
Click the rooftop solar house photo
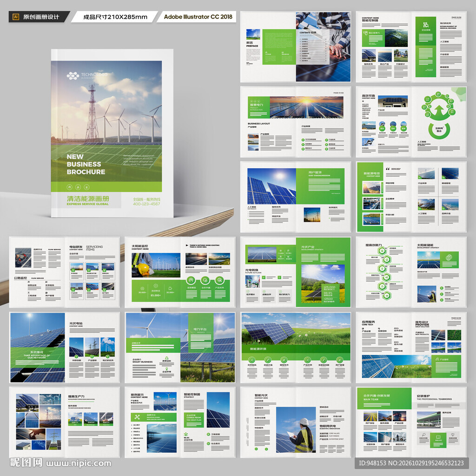pos(392,102)
